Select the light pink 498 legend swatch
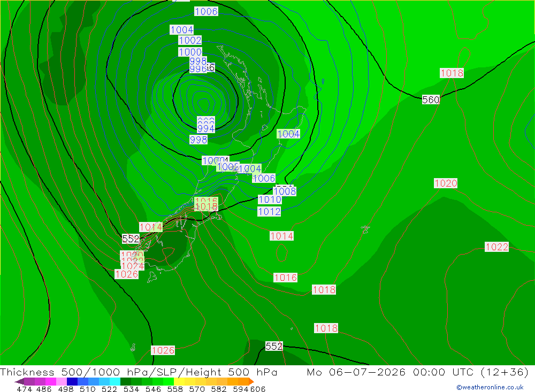 pos(62,381)
